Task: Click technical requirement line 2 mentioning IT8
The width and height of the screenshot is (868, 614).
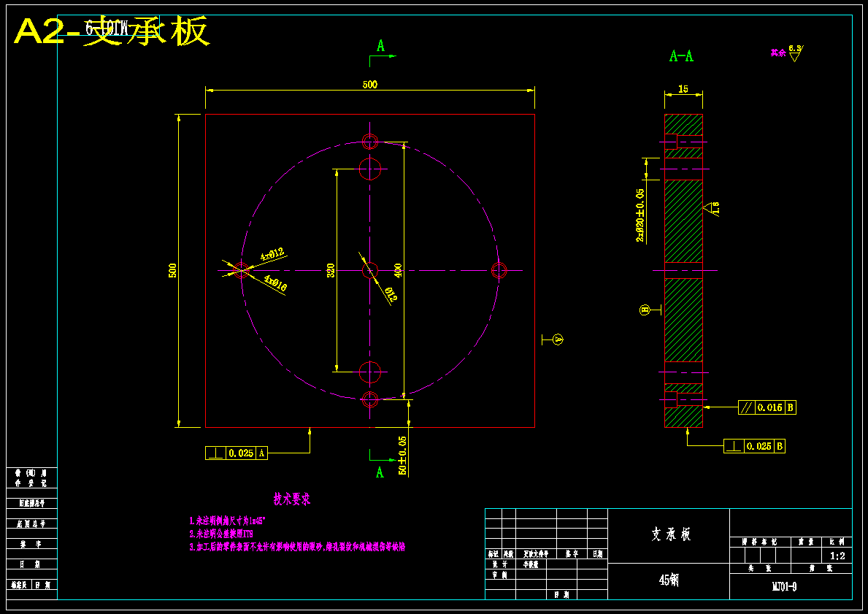Action: pos(221,534)
